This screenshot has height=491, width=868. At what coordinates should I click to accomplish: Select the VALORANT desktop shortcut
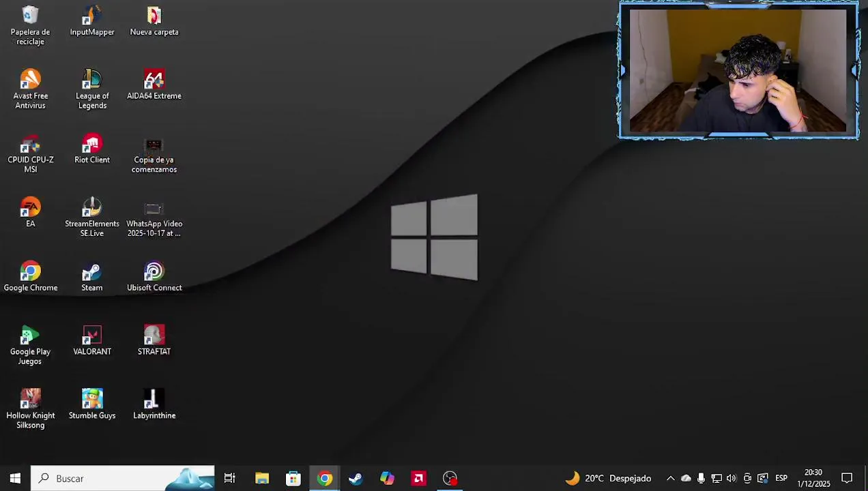(92, 340)
